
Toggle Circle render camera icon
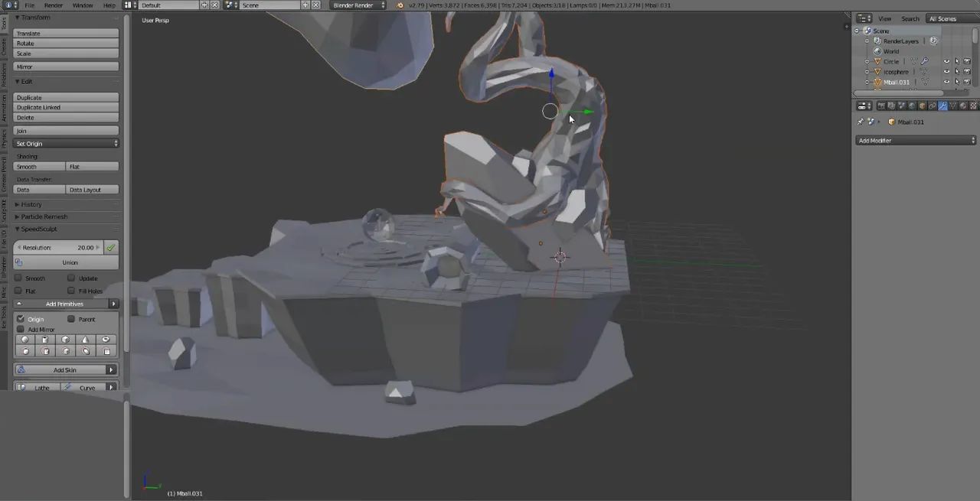point(967,61)
